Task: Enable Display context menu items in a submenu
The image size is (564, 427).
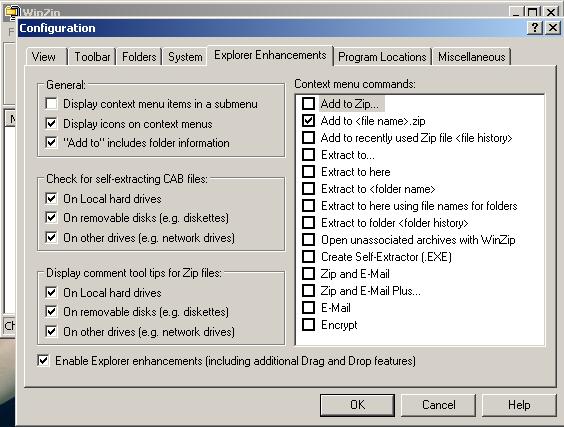Action: tap(51, 104)
